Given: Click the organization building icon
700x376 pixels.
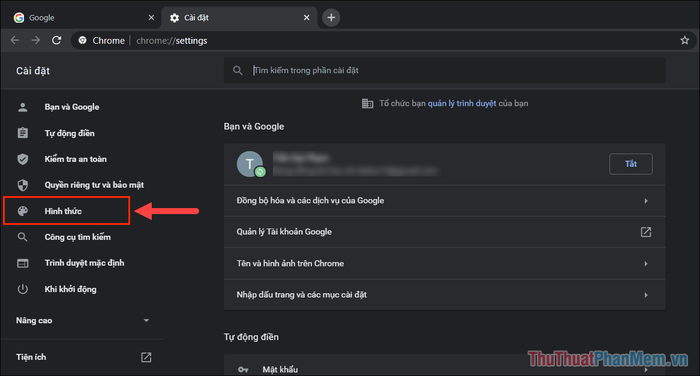Looking at the screenshot, I should pos(367,104).
